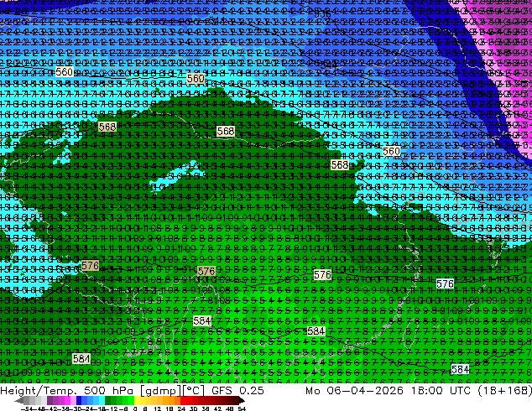Screen dimensions: 532x411
Task: Select the 'GFS 0.25' model label
Action: (237, 391)
